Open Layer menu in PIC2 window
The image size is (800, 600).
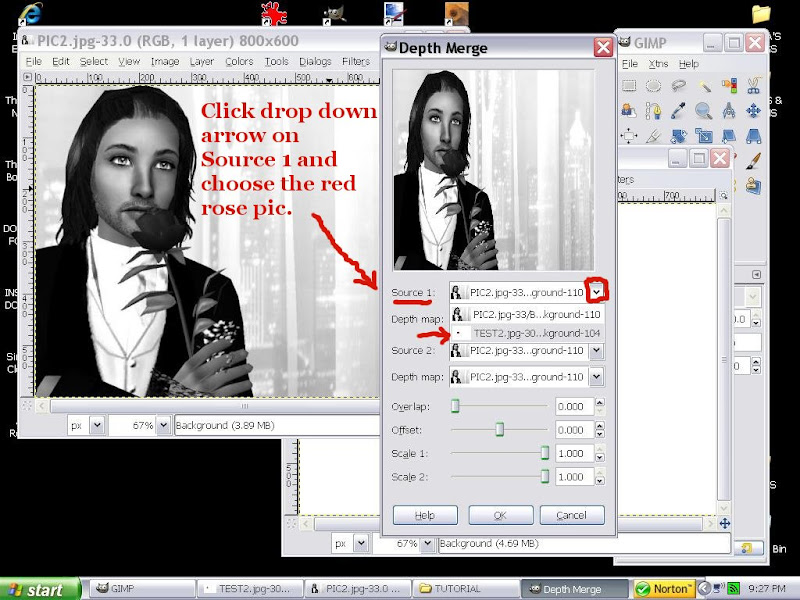pyautogui.click(x=202, y=62)
